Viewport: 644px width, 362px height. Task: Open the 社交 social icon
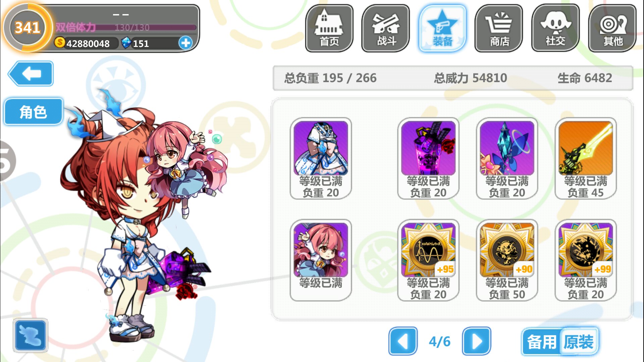555,28
